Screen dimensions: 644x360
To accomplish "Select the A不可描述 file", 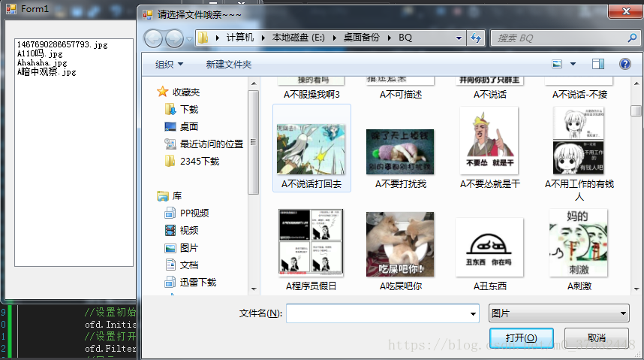I will (401, 95).
